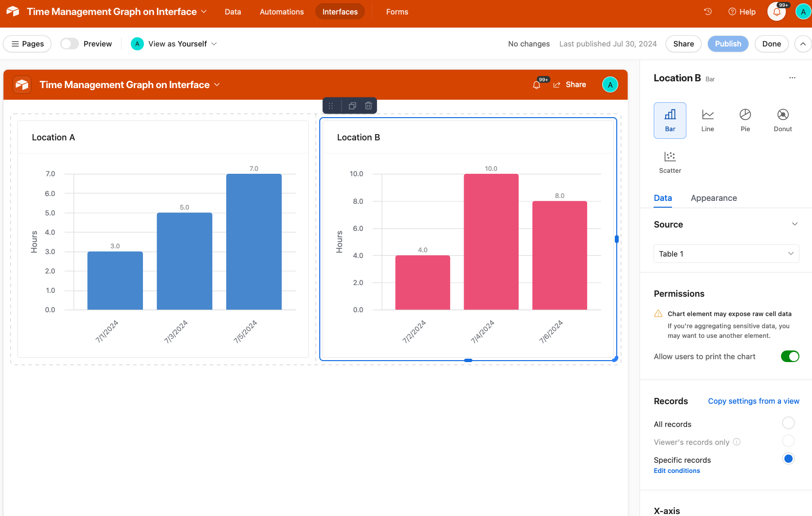The width and height of the screenshot is (812, 516).
Task: Click the Location B chart title
Action: point(359,137)
